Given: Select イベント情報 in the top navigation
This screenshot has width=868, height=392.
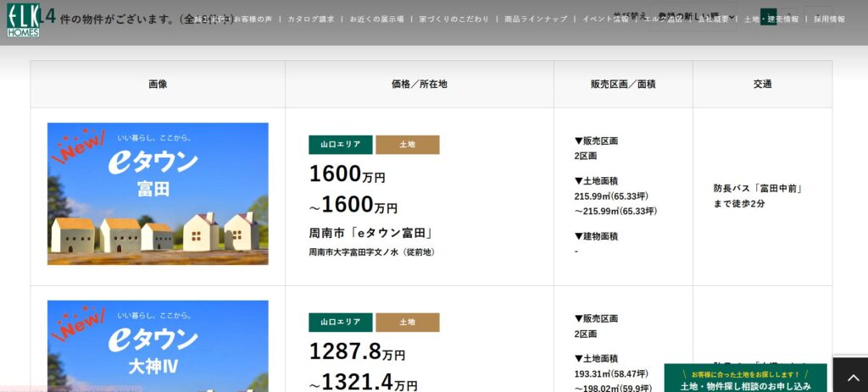Looking at the screenshot, I should (605, 19).
